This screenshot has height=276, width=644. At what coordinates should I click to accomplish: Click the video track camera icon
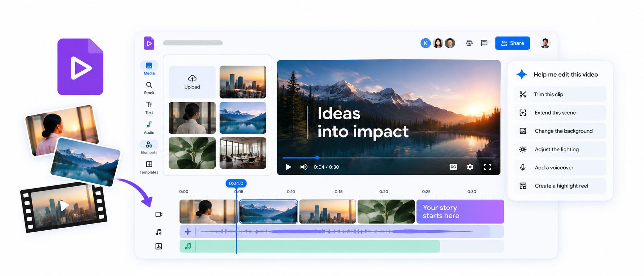click(159, 214)
